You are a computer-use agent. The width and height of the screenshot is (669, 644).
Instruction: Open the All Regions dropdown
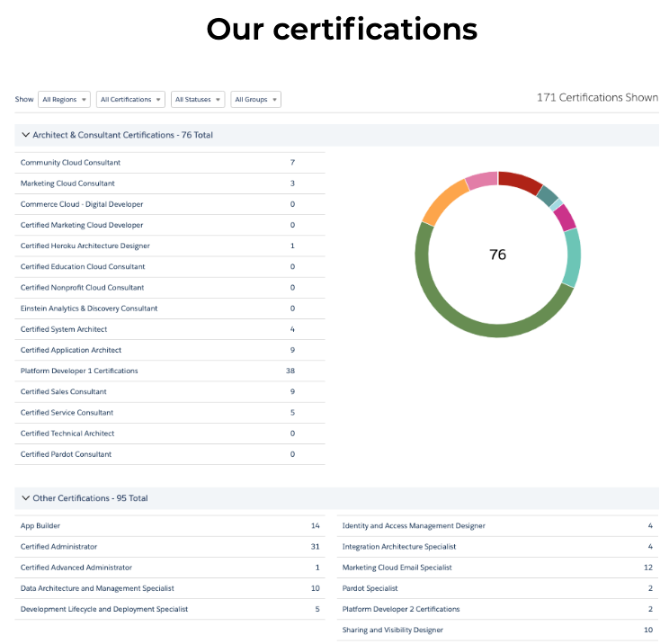tap(64, 100)
